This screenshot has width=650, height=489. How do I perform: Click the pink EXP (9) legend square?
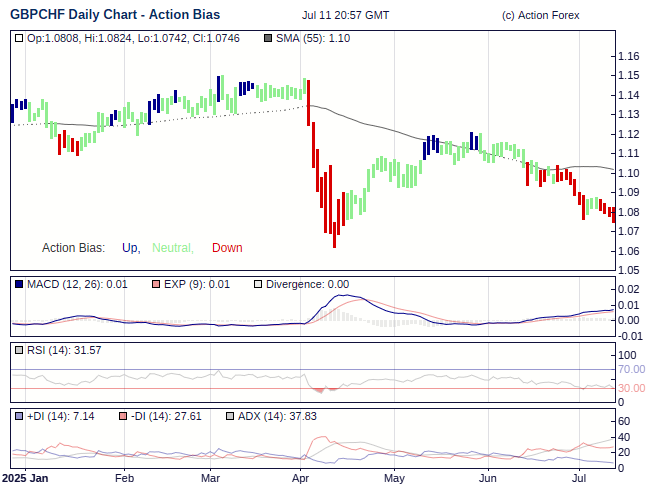coord(154,284)
